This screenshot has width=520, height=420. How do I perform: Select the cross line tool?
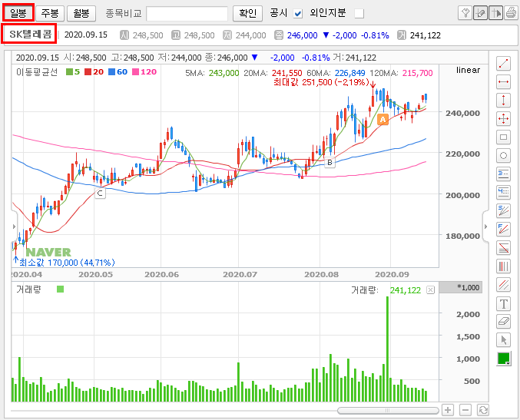click(503, 119)
